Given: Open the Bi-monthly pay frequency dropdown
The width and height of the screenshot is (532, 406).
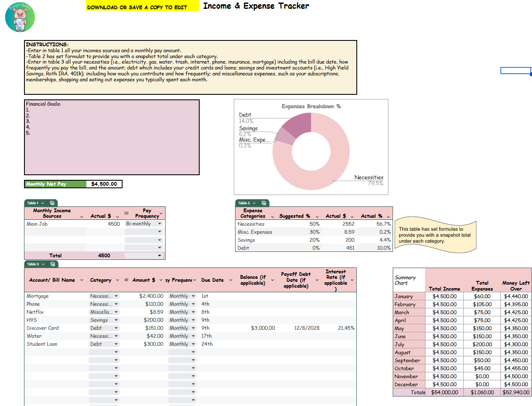Looking at the screenshot, I should pos(160,224).
